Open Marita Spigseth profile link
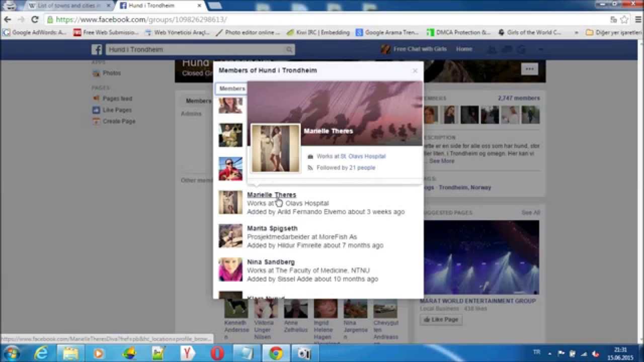Viewport: 644px width, 362px height. 272,228
